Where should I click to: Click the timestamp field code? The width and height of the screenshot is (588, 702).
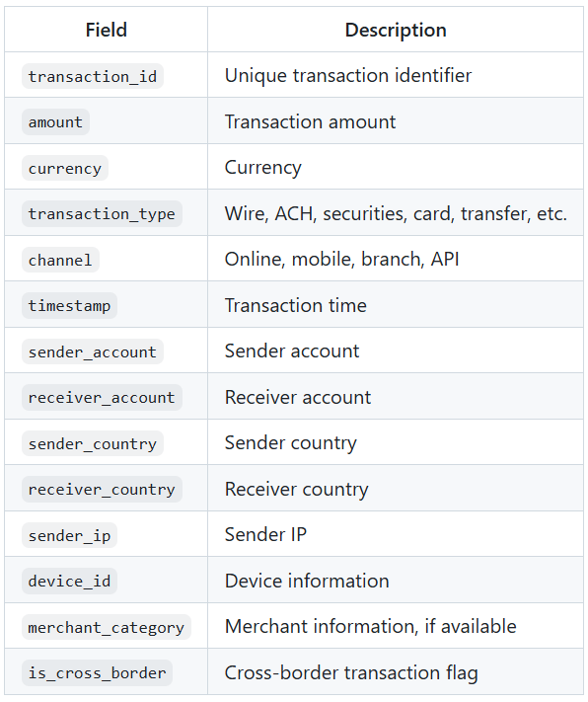point(69,305)
